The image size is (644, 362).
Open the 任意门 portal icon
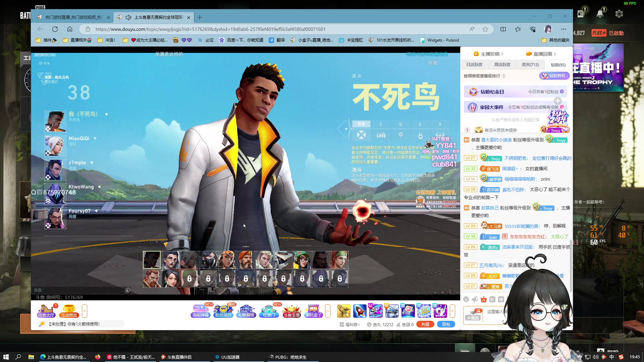pyautogui.click(x=269, y=311)
